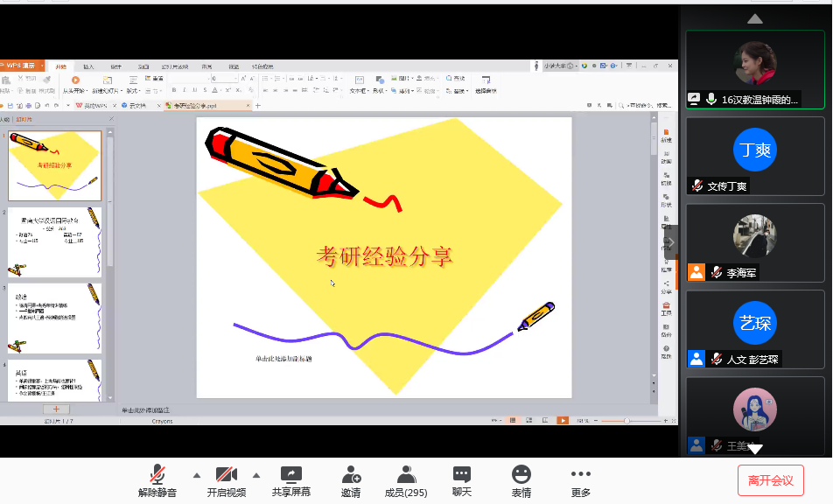Click the red 离开会议 leave meeting button
This screenshot has width=833, height=504.
(770, 480)
